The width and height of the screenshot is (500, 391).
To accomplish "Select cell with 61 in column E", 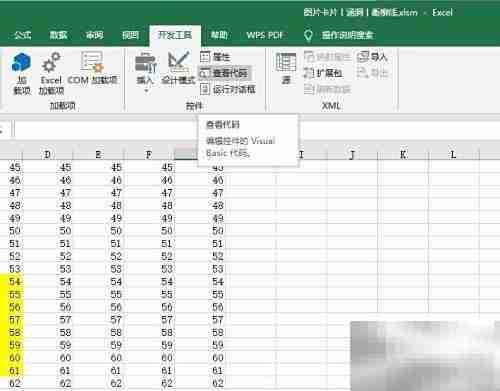I will click(x=98, y=370).
